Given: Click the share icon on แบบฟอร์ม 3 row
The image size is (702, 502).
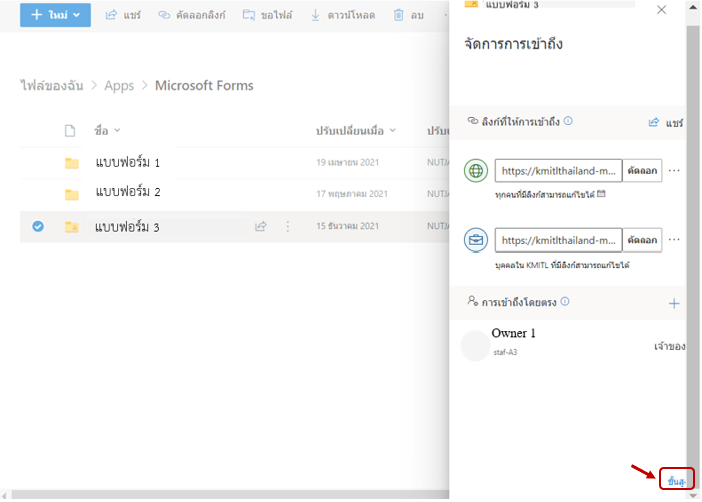Looking at the screenshot, I should pos(260,227).
